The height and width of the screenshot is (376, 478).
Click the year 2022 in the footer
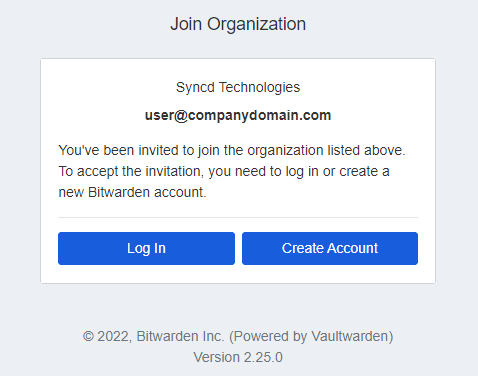pyautogui.click(x=114, y=337)
